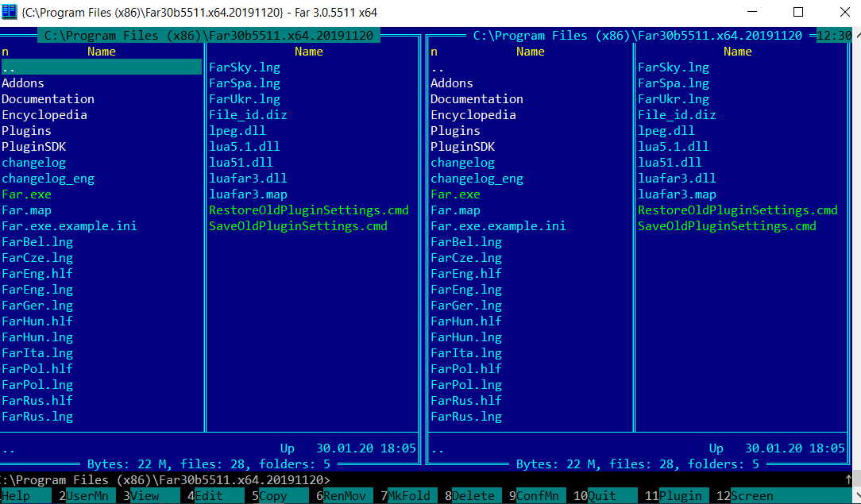Viewport: 861px width, 504px height.
Task: Click the right panel path title
Action: tap(638, 36)
